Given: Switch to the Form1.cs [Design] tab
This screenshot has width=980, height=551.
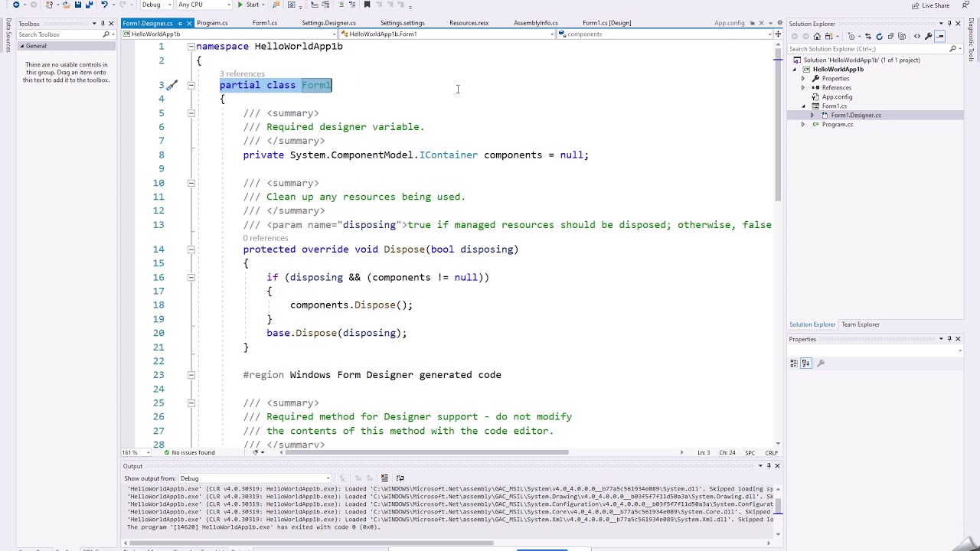Looking at the screenshot, I should coord(606,23).
